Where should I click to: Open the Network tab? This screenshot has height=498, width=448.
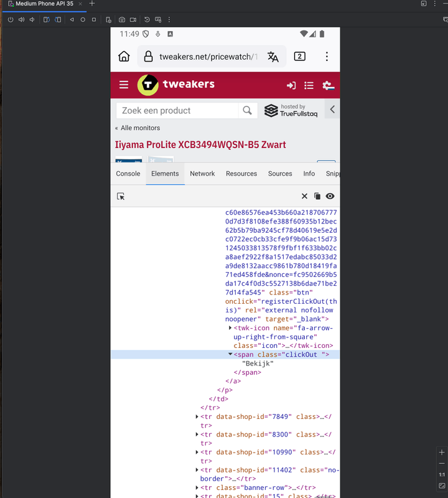[x=202, y=174]
